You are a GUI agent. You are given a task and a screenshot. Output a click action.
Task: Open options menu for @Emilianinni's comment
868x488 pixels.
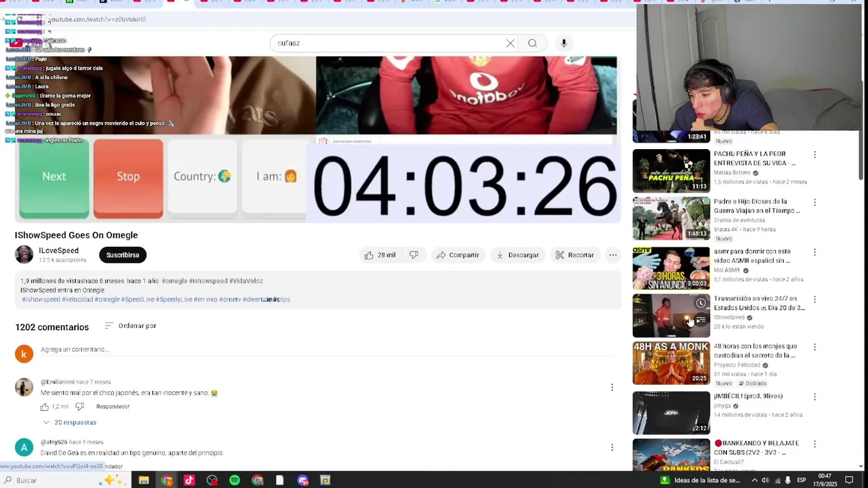coord(612,387)
